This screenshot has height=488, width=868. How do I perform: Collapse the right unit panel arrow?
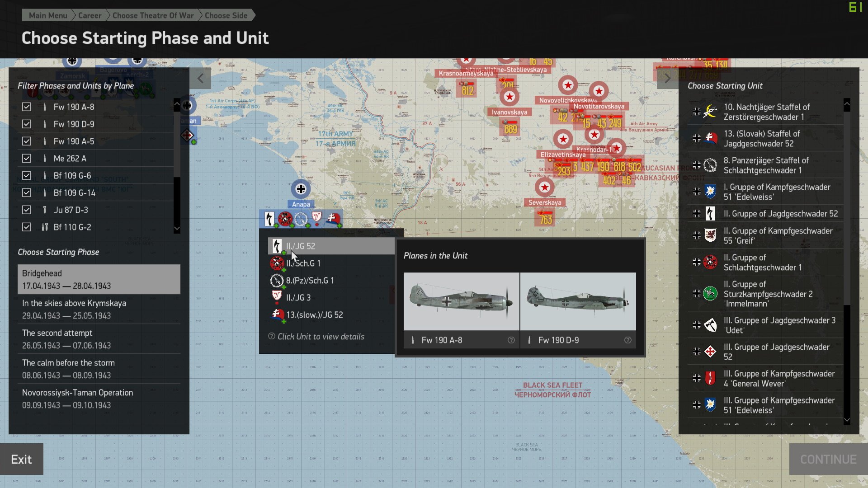[x=667, y=78]
